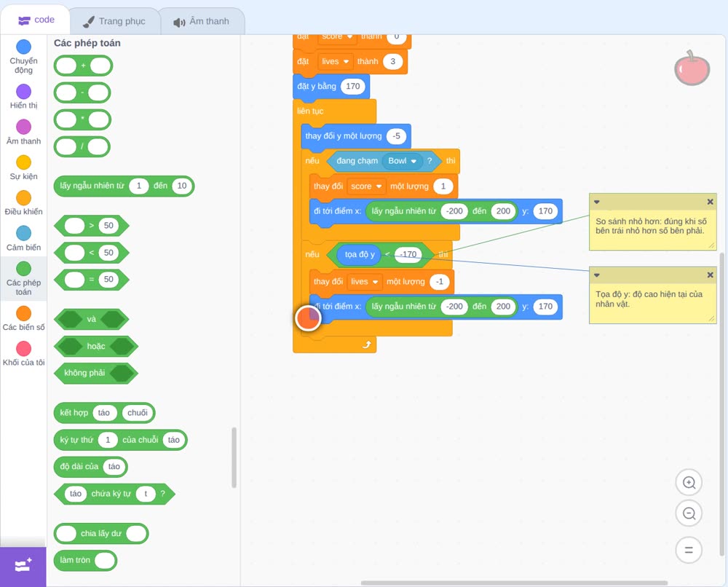Click the addition operator block in palette
The height and width of the screenshot is (587, 728).
tap(83, 66)
